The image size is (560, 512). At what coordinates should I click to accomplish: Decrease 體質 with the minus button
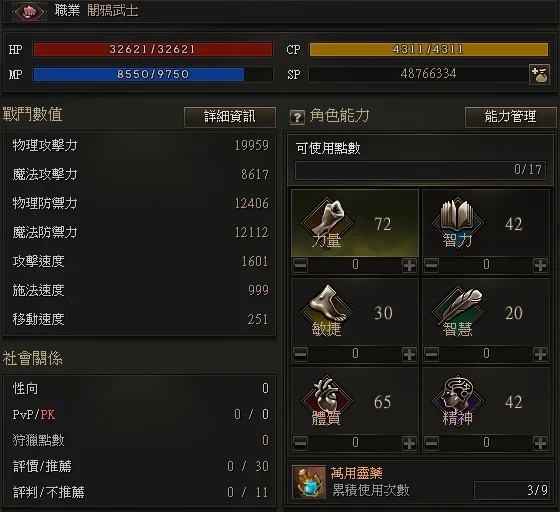tap(300, 443)
